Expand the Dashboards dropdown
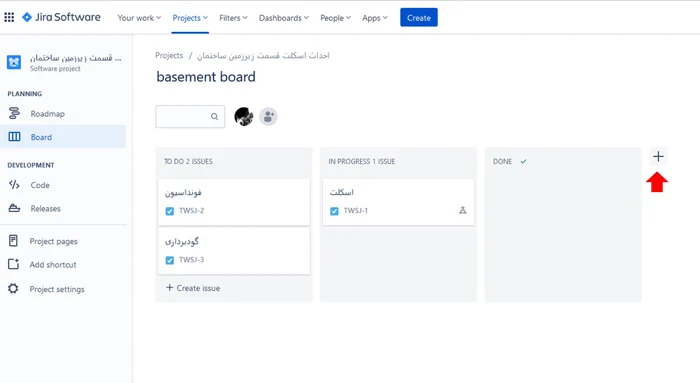The width and height of the screenshot is (700, 383). click(283, 18)
